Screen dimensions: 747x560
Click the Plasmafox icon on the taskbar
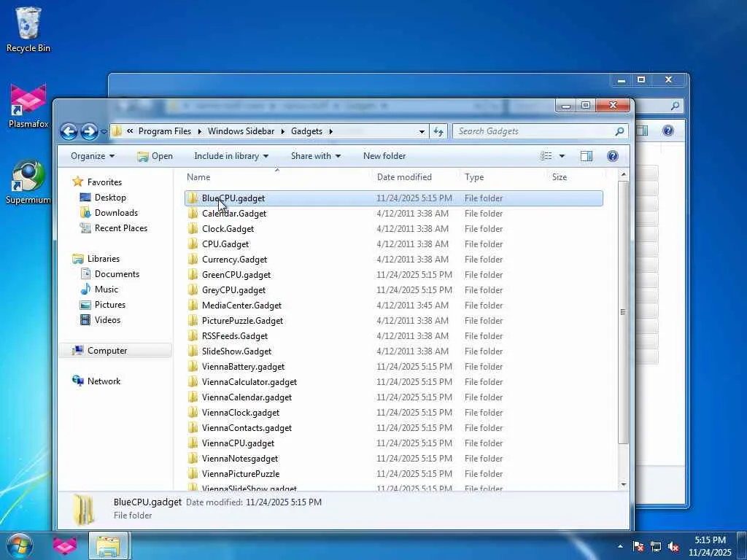tap(65, 545)
